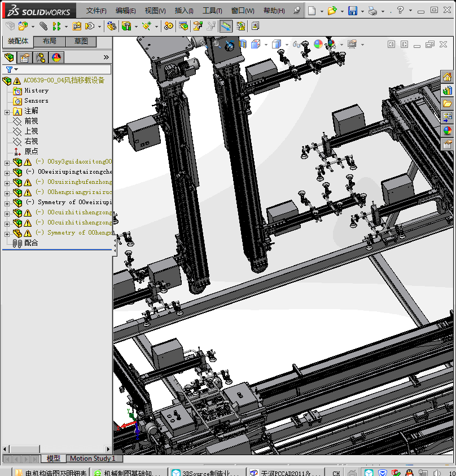Click the Save disk icon
This screenshot has height=476, width=456.
(353, 11)
